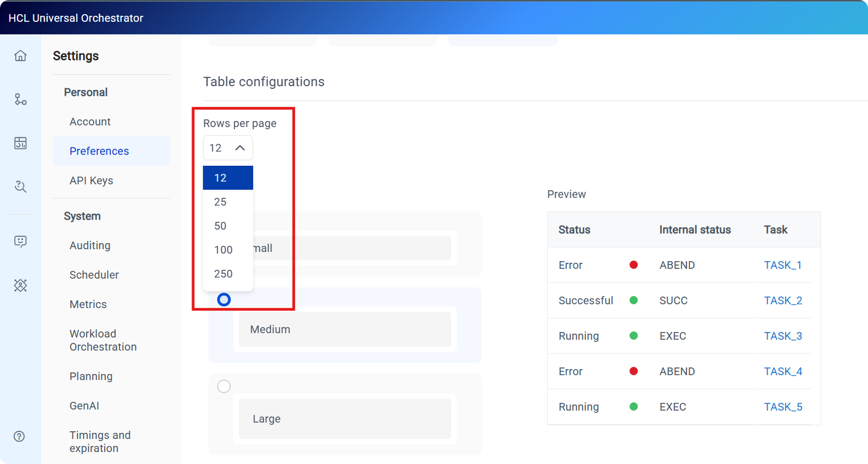Click the Personal section heading
Viewport: 868px width, 464px height.
pyautogui.click(x=86, y=92)
